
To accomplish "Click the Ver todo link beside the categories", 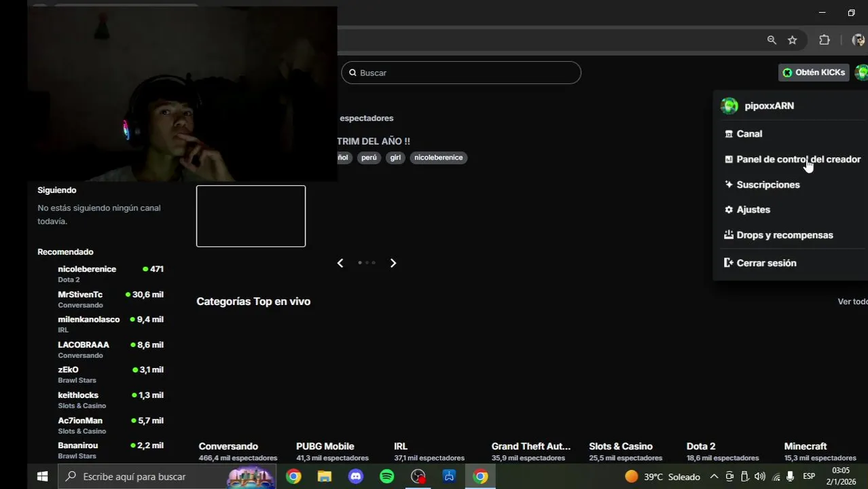I will pyautogui.click(x=852, y=302).
